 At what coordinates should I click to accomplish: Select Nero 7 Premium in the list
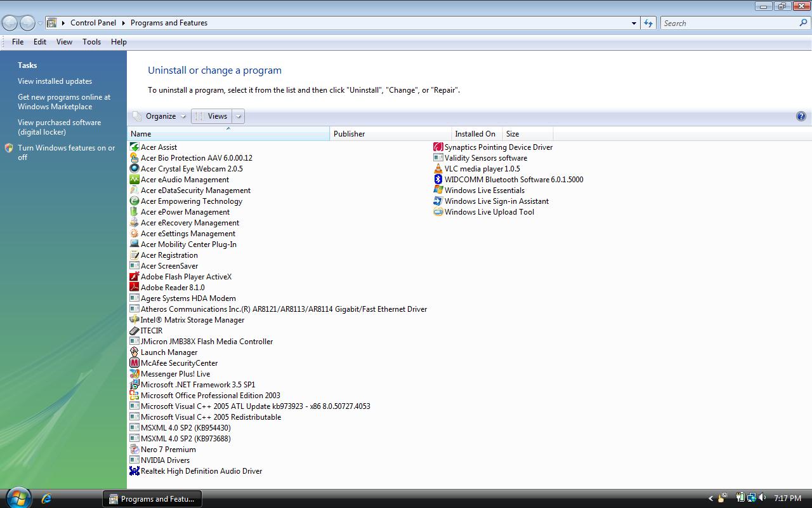168,450
